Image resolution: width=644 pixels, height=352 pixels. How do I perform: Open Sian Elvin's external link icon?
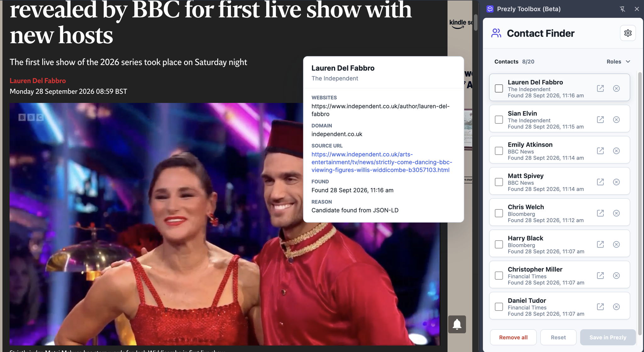tap(600, 120)
